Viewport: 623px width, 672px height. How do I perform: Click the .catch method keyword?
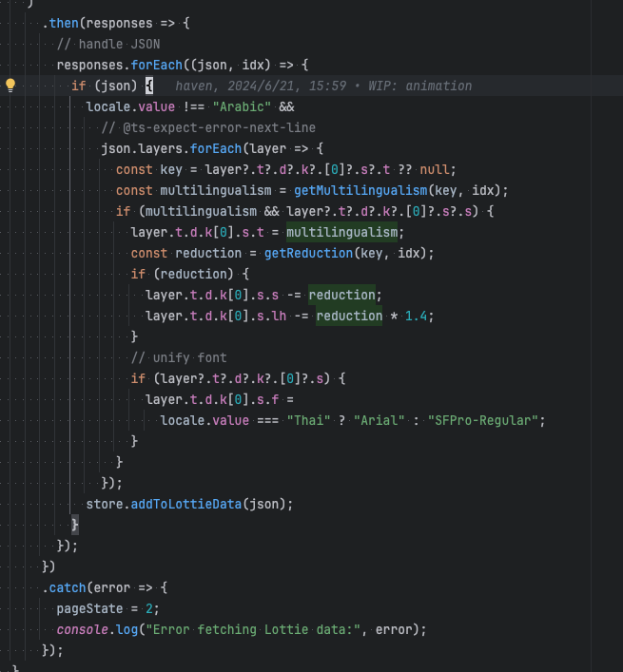[64, 588]
